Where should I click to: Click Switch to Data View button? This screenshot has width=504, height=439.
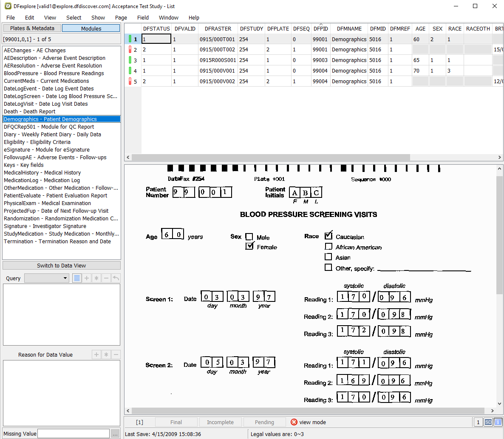tap(62, 265)
